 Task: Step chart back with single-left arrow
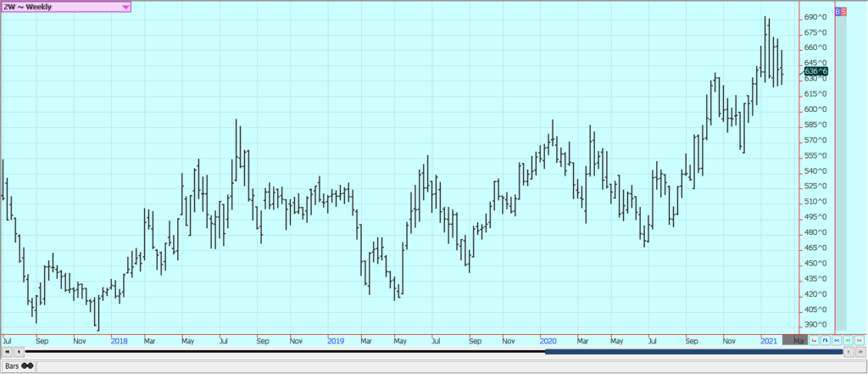19,351
